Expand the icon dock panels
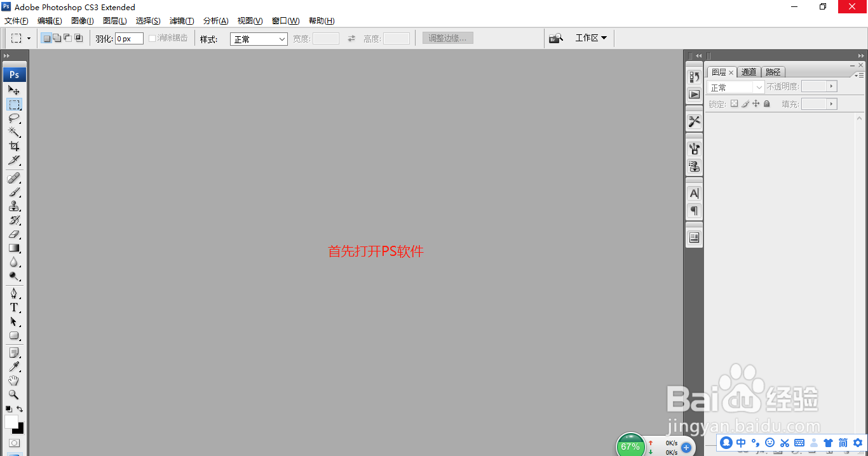The image size is (868, 456). click(699, 56)
